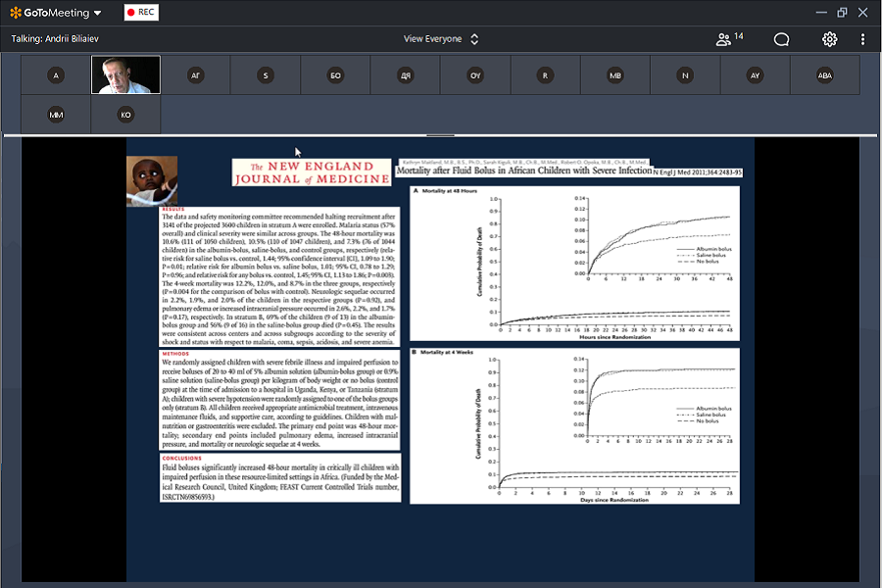Select participant avatar ОУ
This screenshot has height=588, width=882.
[x=475, y=74]
